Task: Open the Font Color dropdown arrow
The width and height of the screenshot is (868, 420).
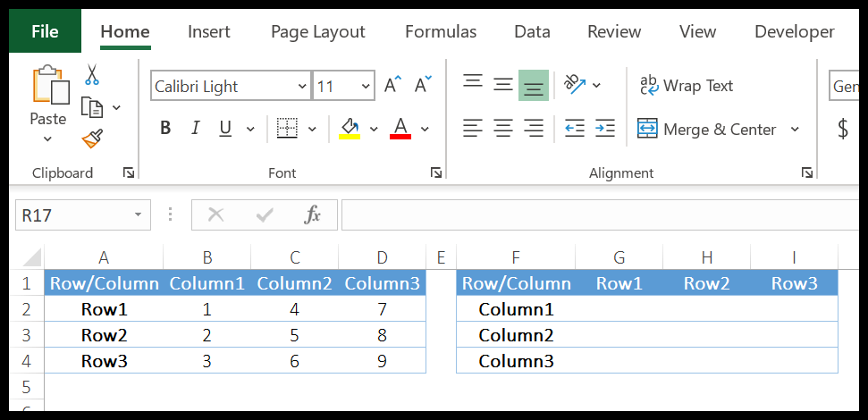Action: pos(426,129)
